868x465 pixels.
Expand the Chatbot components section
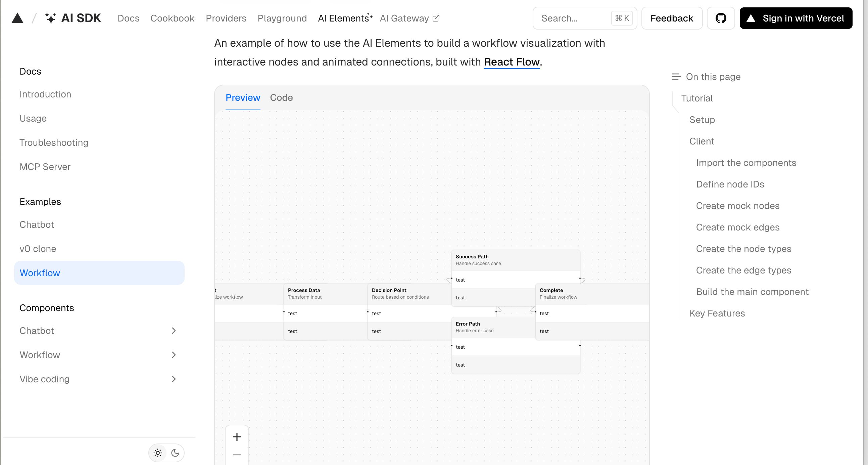[174, 331]
